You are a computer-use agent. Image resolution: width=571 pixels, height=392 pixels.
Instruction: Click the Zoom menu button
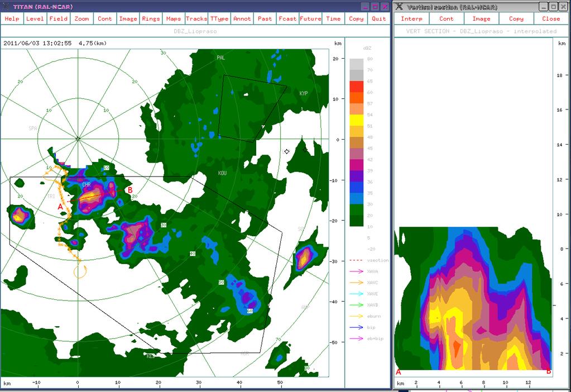tap(81, 18)
